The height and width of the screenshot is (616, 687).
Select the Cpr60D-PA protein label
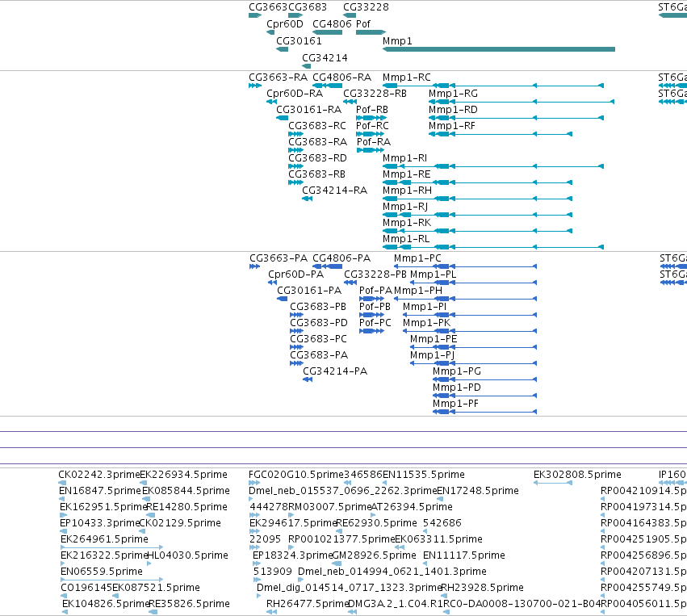tap(295, 274)
